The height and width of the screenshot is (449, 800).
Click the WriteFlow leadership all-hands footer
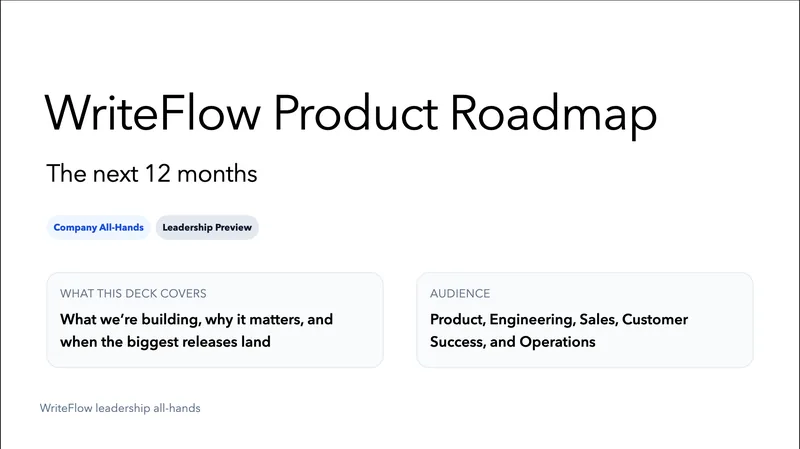(120, 408)
